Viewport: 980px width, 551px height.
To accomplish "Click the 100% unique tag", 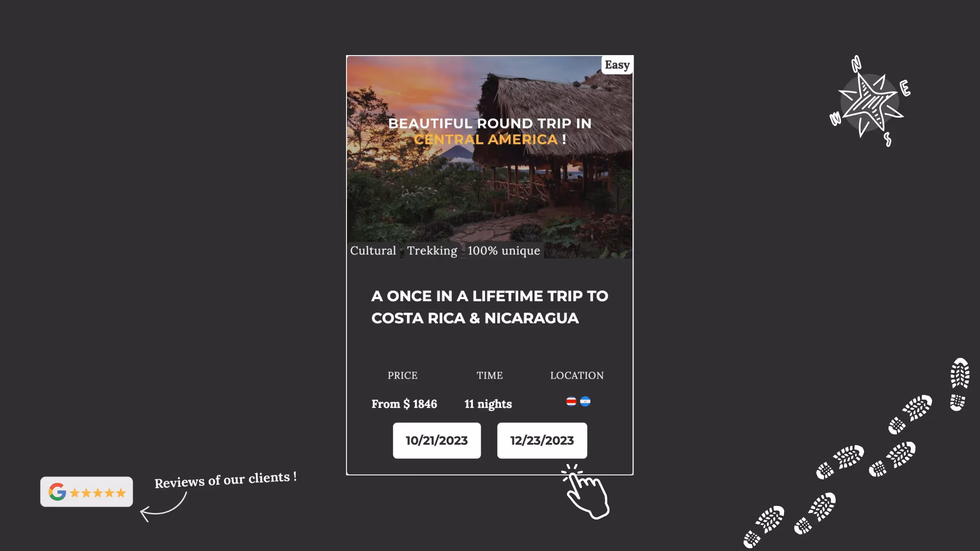I will point(504,251).
